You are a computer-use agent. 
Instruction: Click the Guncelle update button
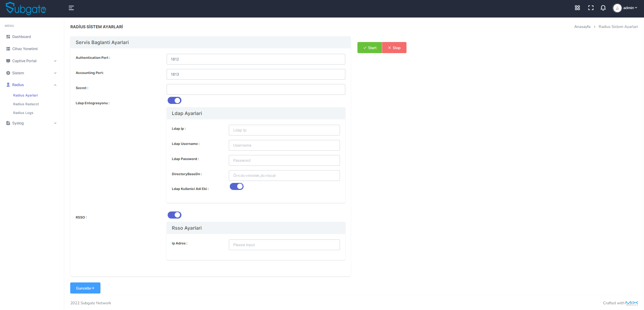pos(85,288)
